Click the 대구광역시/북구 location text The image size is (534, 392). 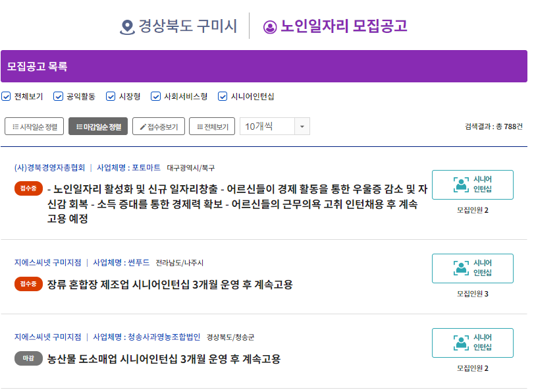point(191,168)
